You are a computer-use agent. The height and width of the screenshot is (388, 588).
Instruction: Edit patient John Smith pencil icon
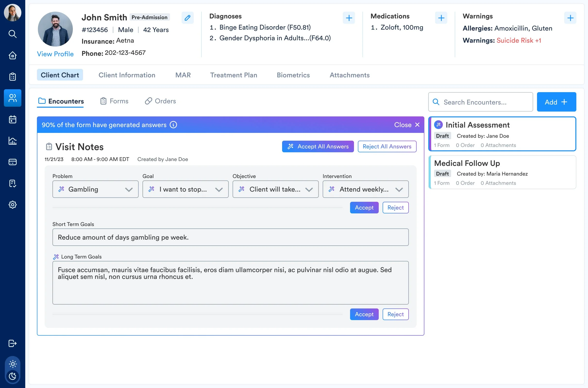click(187, 18)
